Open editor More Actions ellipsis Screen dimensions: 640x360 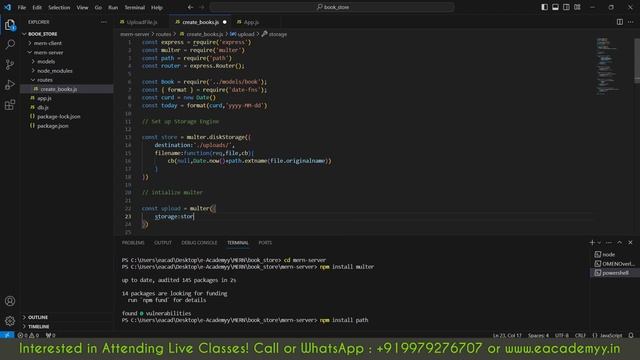[x=631, y=22]
